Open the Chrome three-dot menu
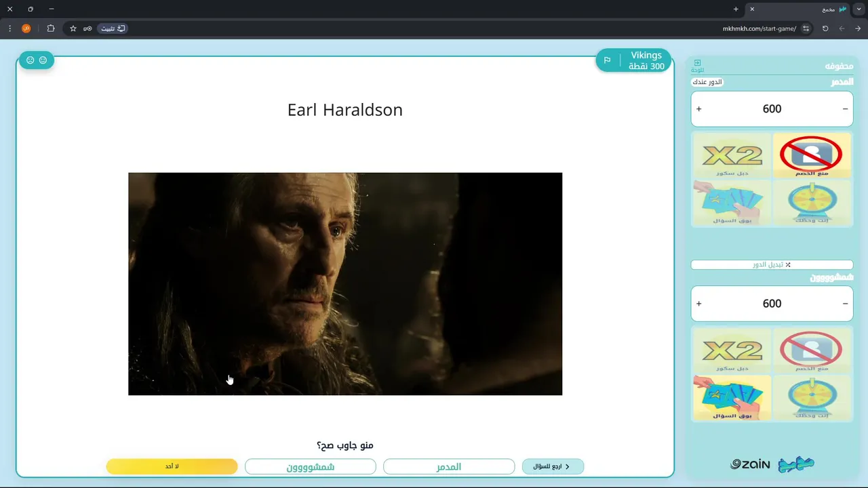Viewport: 868px width, 488px height. (x=9, y=28)
